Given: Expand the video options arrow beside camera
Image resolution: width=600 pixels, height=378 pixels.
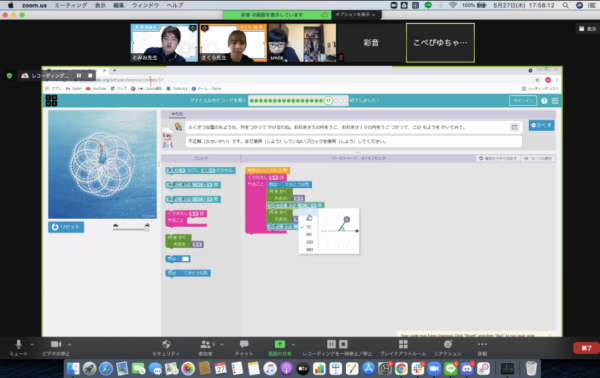Looking at the screenshot, I should (x=69, y=344).
